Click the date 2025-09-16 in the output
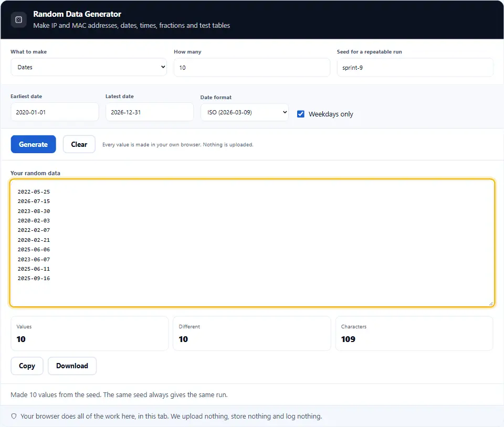The width and height of the screenshot is (504, 427). [x=34, y=279]
